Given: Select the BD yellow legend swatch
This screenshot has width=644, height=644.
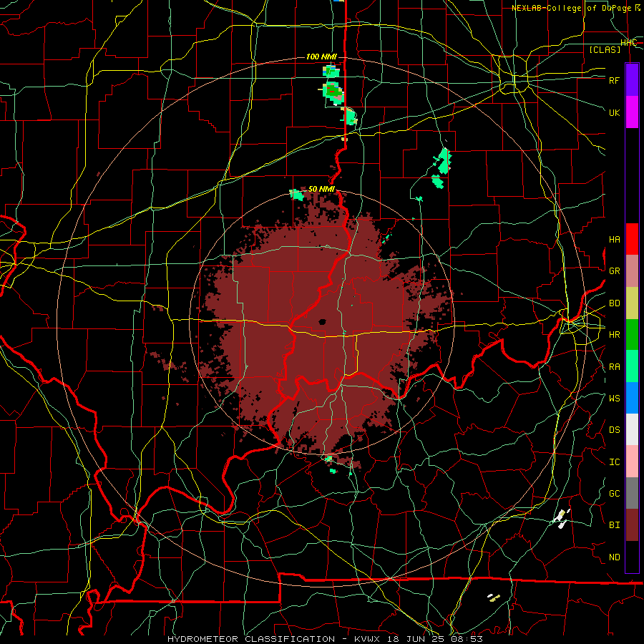Looking at the screenshot, I should tap(632, 303).
